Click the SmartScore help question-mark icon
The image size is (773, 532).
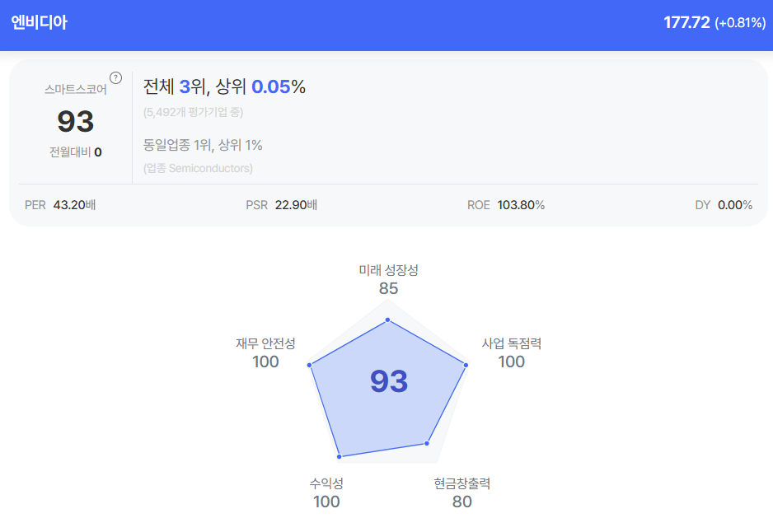coord(115,78)
